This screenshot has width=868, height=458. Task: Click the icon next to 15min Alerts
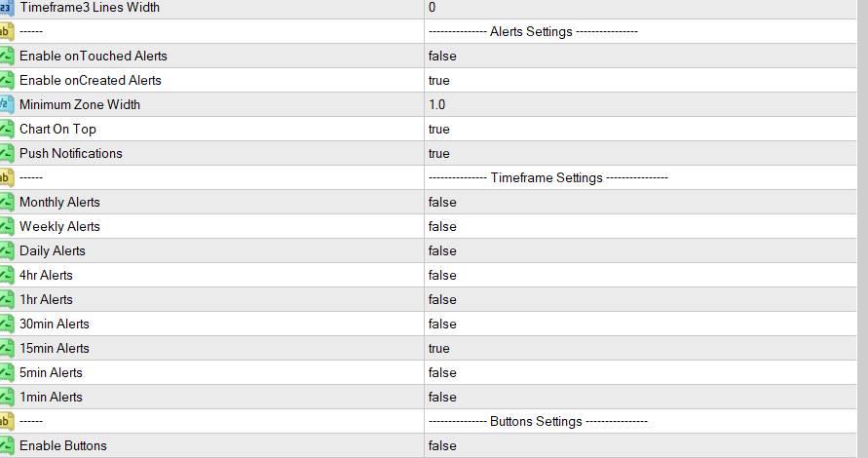click(x=6, y=349)
